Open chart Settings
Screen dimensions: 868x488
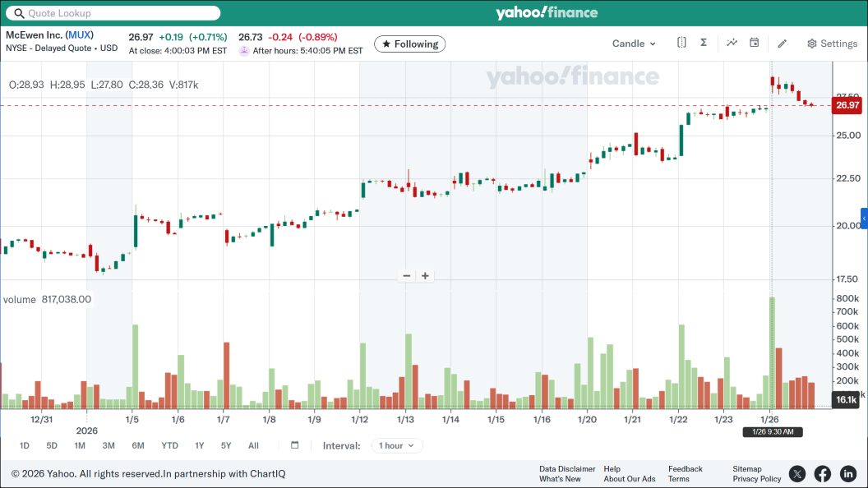pyautogui.click(x=832, y=44)
